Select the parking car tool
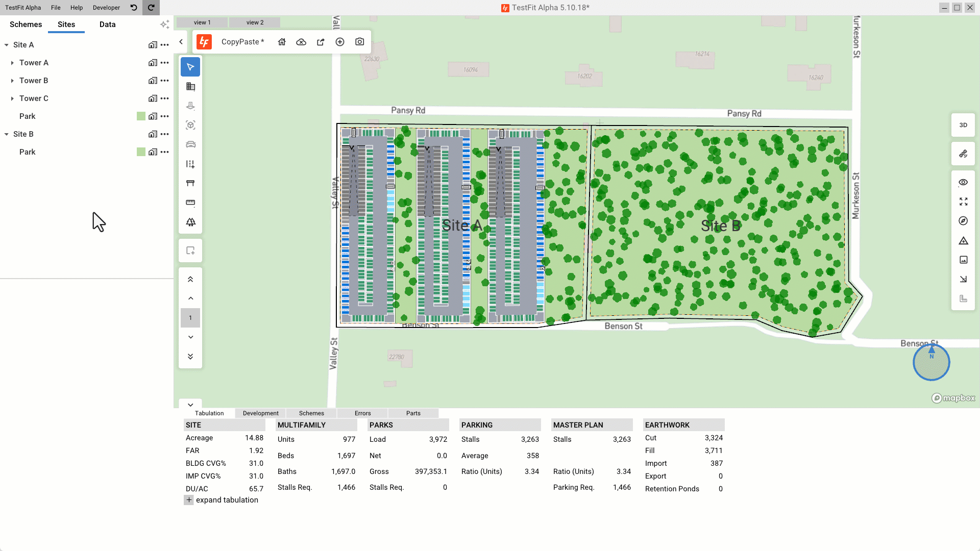 tap(190, 145)
